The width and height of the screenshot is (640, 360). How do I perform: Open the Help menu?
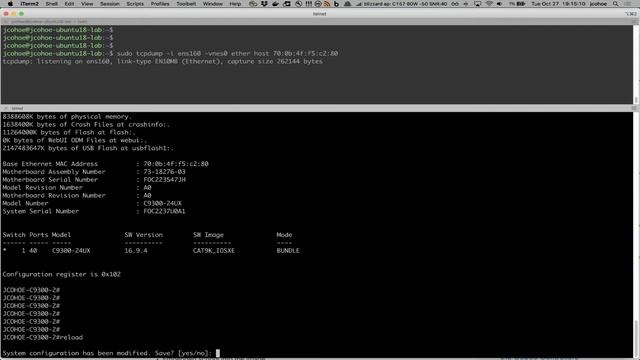(x=235, y=4)
